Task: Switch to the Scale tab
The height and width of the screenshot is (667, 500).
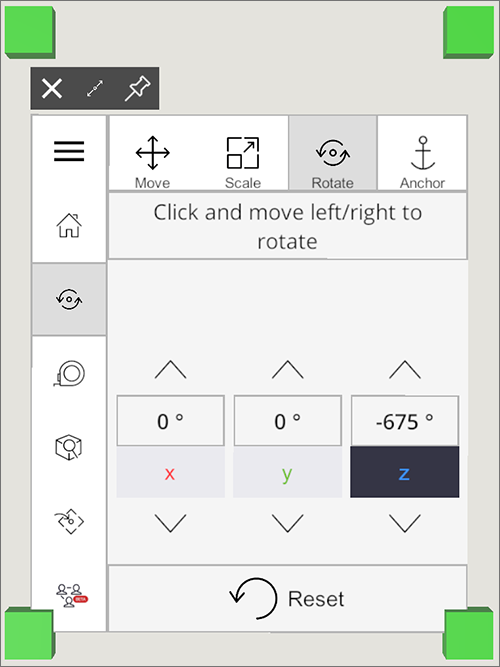Action: point(243,153)
